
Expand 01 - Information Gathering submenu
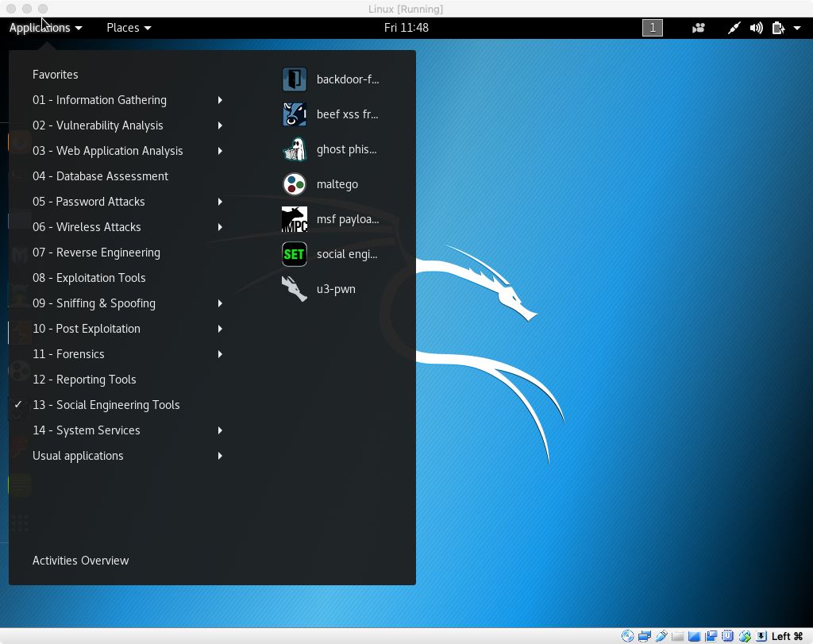127,100
